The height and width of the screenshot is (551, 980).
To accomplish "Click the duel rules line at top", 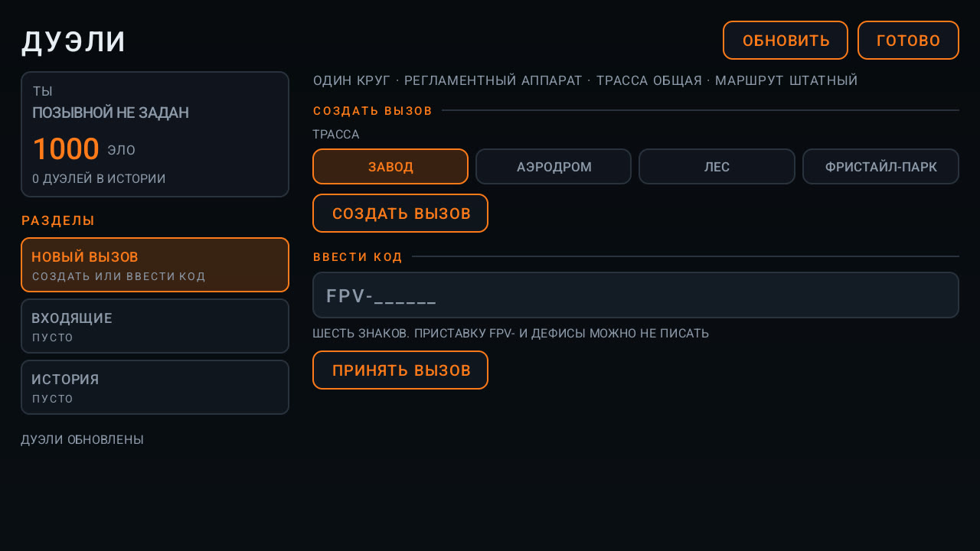I will (x=585, y=80).
